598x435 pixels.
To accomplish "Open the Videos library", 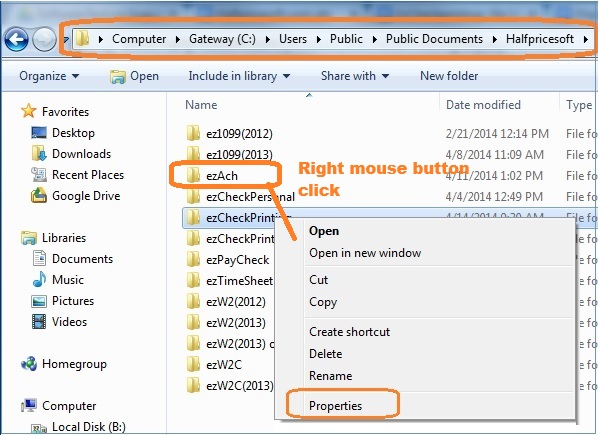I will point(69,321).
